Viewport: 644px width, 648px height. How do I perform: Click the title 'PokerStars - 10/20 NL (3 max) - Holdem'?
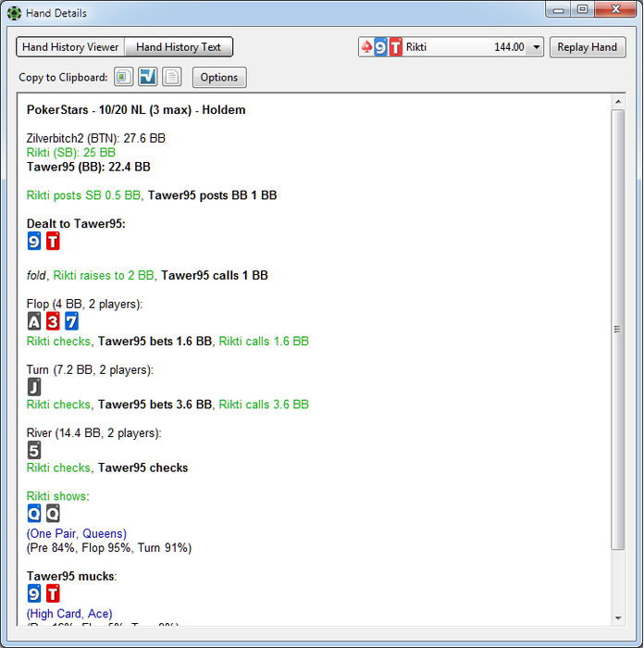pyautogui.click(x=136, y=110)
